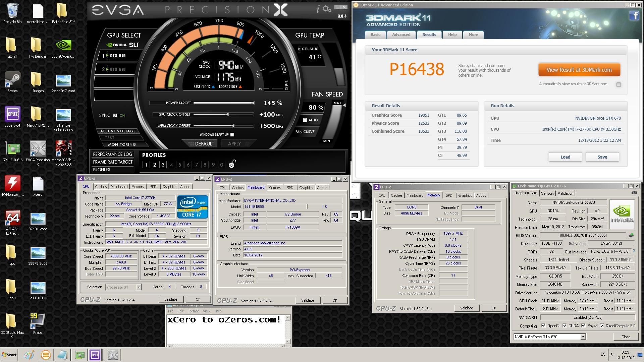644x362 pixels.
Task: Click the Load button in 3DMark 11
Action: tap(565, 157)
